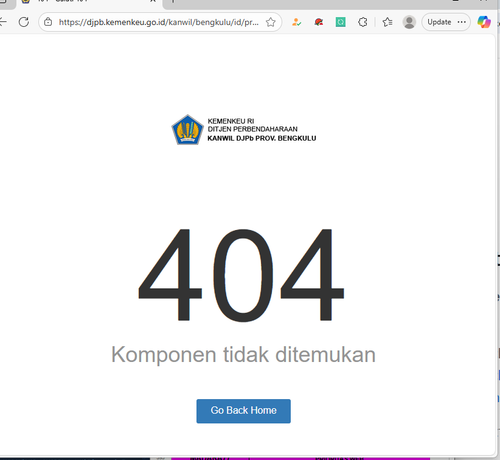Click the Go Back Home button
This screenshot has height=460, width=500.
coord(243,411)
